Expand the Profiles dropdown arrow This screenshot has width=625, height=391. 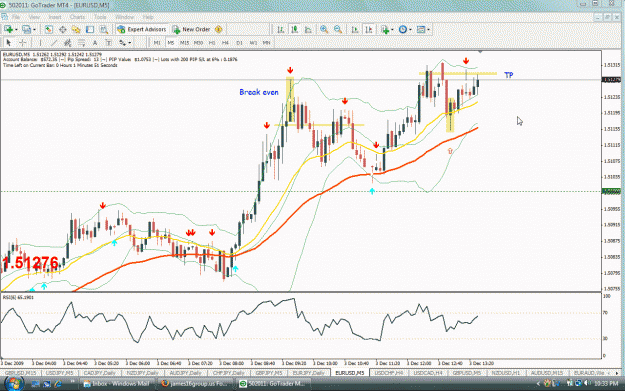pyautogui.click(x=34, y=29)
